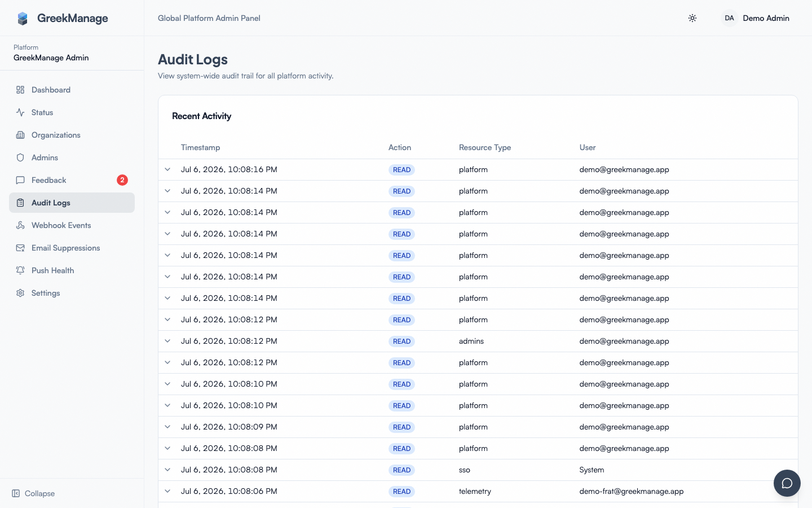This screenshot has width=812, height=508.
Task: Click the 'admins' resource type cell
Action: (x=471, y=341)
